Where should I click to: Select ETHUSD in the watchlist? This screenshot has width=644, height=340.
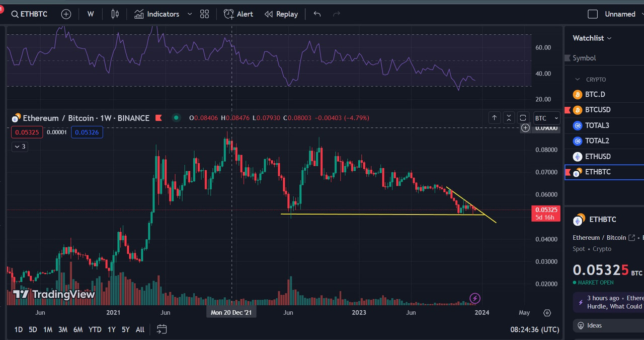(x=604, y=156)
